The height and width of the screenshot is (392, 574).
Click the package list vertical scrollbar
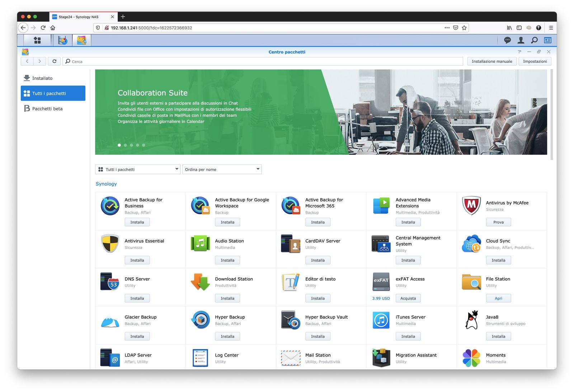tap(552, 115)
